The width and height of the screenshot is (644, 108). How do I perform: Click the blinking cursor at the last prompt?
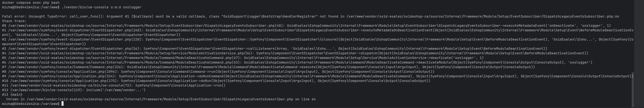pos(63,104)
